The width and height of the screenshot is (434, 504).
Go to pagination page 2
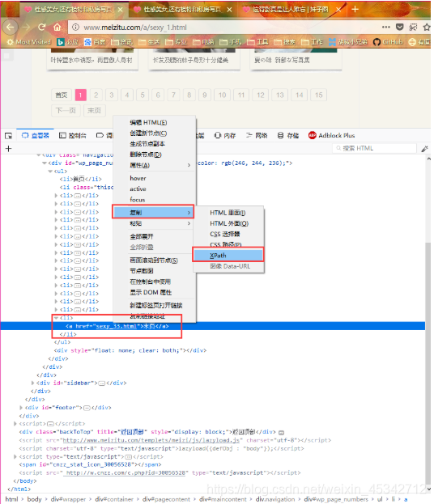click(96, 95)
